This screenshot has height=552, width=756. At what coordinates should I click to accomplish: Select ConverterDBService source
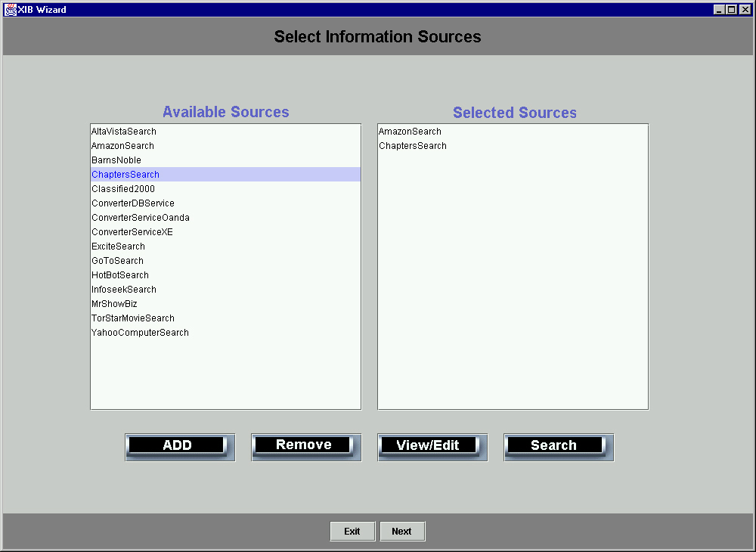click(x=225, y=203)
